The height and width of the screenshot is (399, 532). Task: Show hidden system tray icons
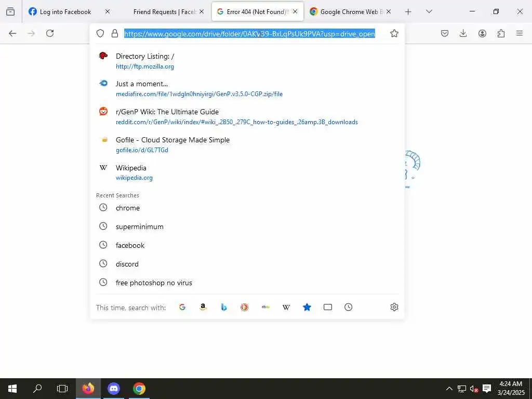[449, 389]
